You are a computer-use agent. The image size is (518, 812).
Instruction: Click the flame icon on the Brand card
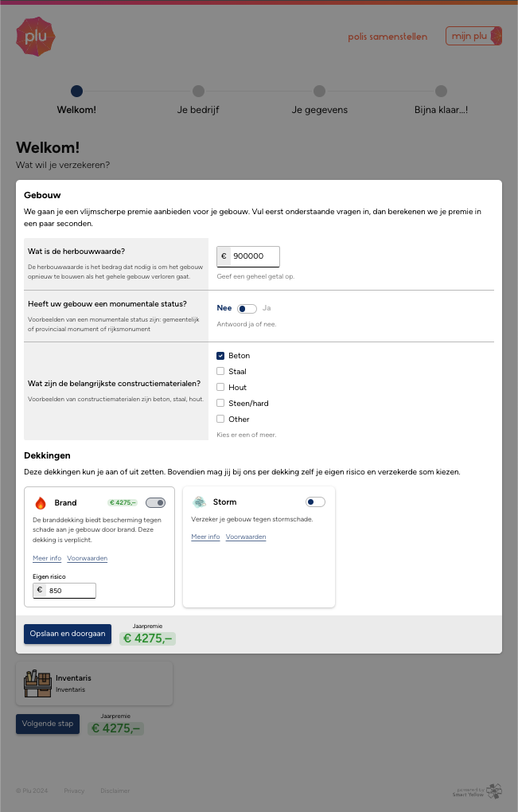click(41, 503)
